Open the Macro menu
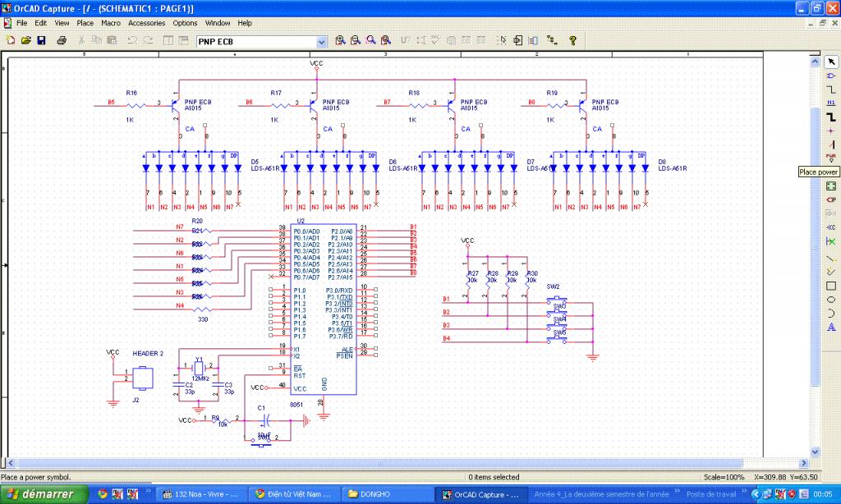841x504 pixels. pos(111,23)
